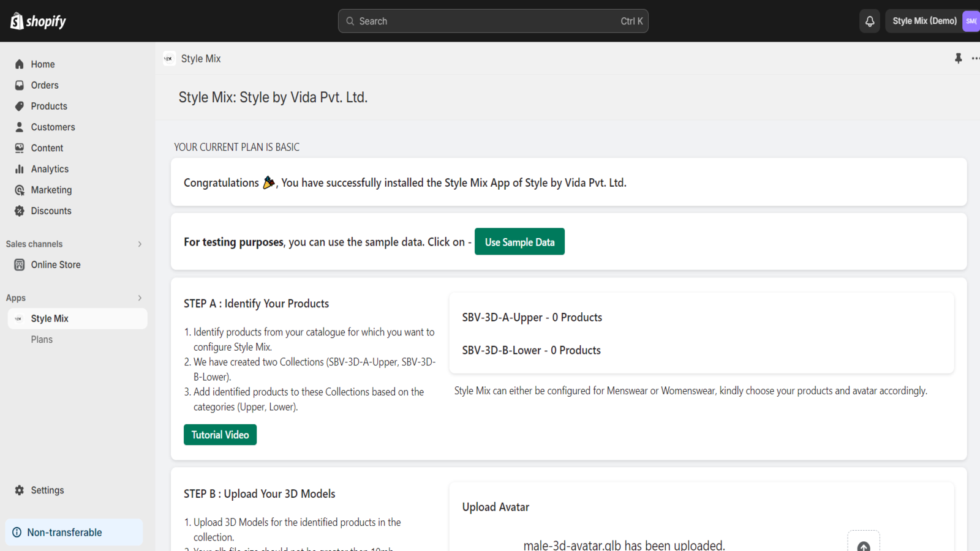
Task: Click SBV-3D-B-Lower - 0 Products text
Action: pos(531,350)
